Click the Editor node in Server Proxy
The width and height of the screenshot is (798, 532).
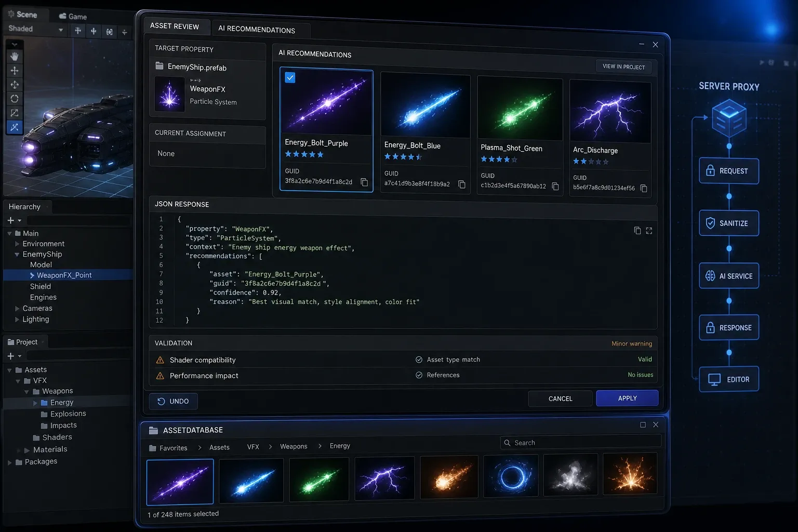(x=729, y=379)
